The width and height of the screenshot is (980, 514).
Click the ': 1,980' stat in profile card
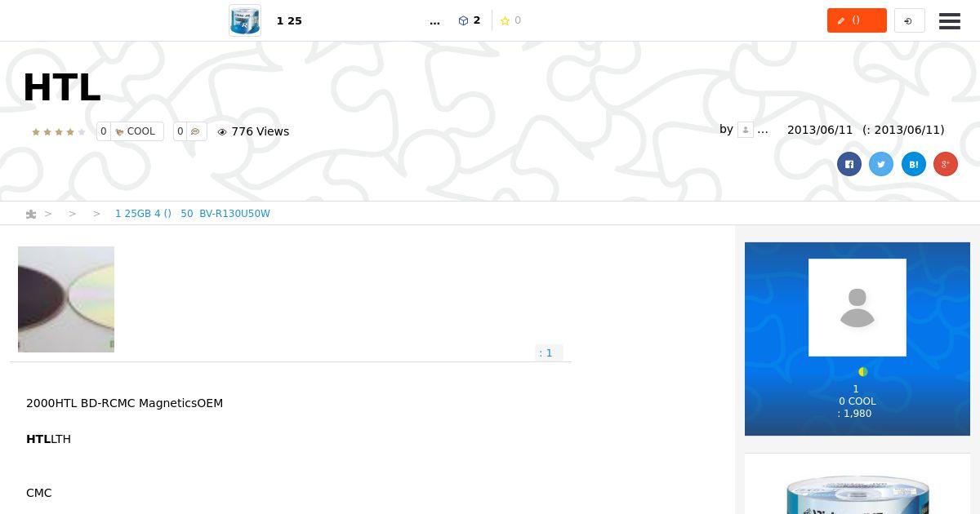point(855,414)
